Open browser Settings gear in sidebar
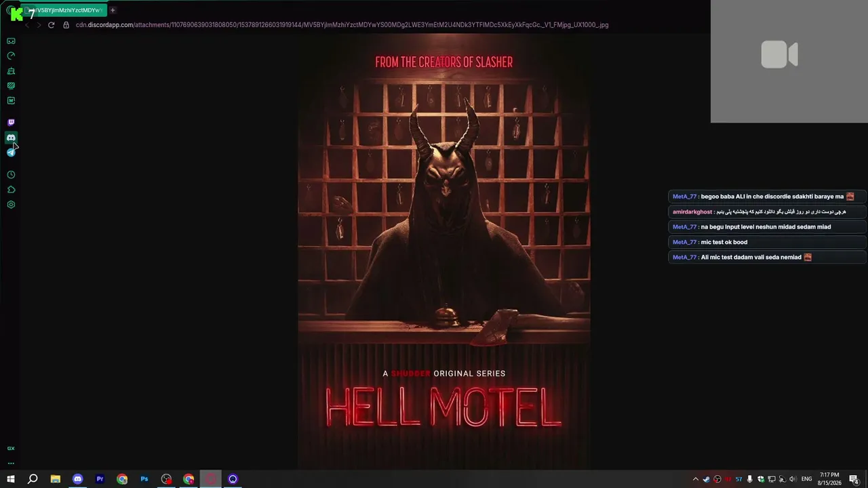The height and width of the screenshot is (488, 868). coord(11,205)
